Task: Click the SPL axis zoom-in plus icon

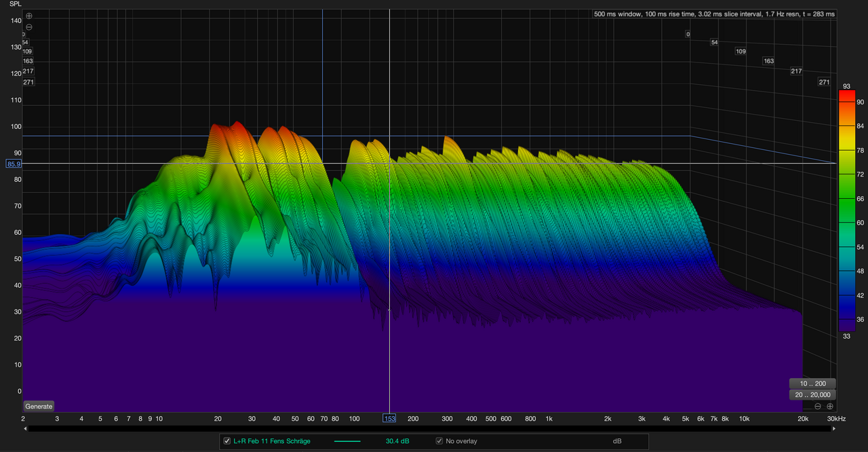Action: 28,16
